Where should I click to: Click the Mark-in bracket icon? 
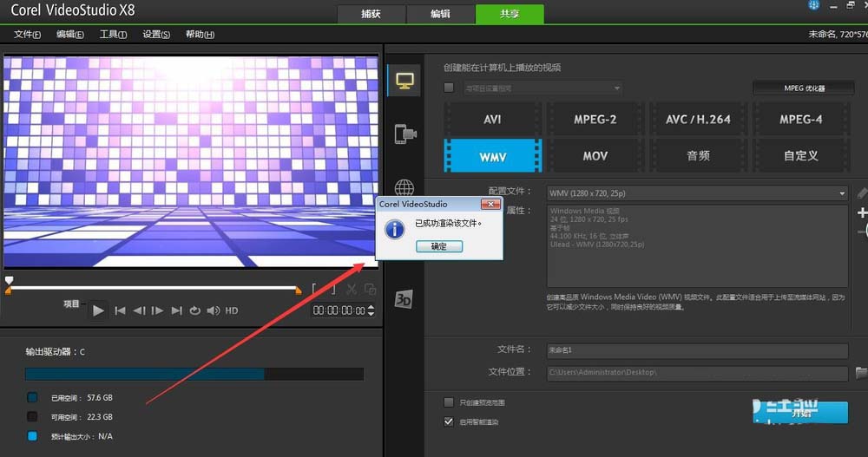pos(314,289)
